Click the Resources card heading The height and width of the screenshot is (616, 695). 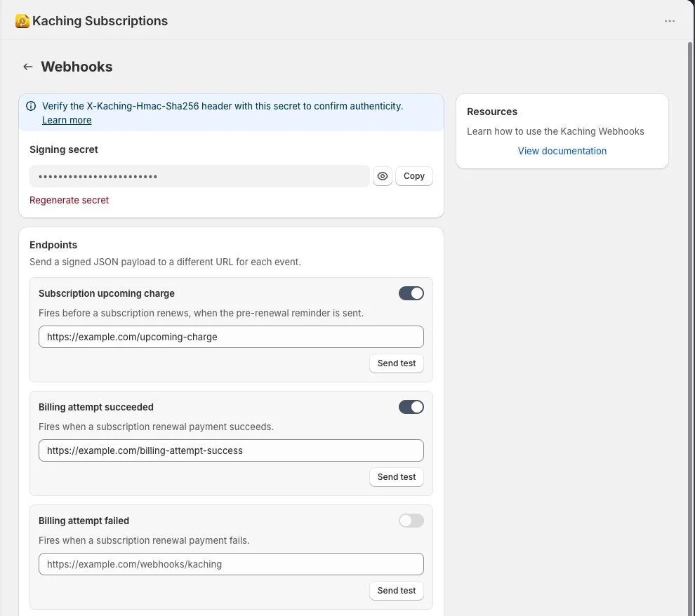[492, 112]
